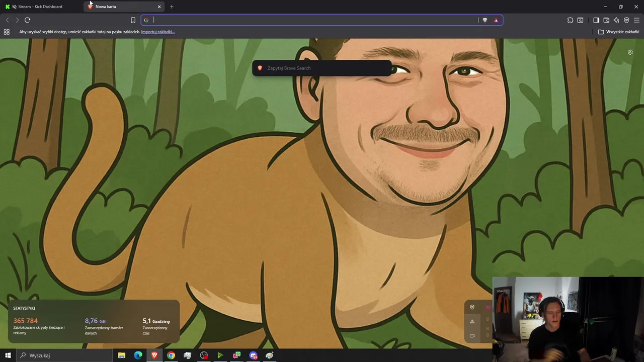Click the Zapytaj Brave Search box
Image resolution: width=644 pixels, height=362 pixels.
click(321, 68)
